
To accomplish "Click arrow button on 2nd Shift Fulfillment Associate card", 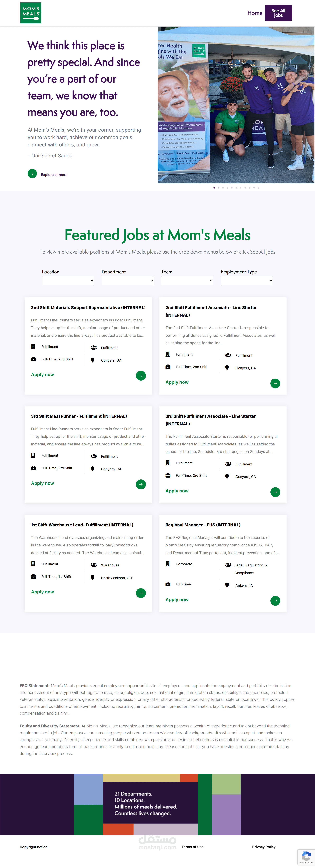I will pyautogui.click(x=275, y=383).
